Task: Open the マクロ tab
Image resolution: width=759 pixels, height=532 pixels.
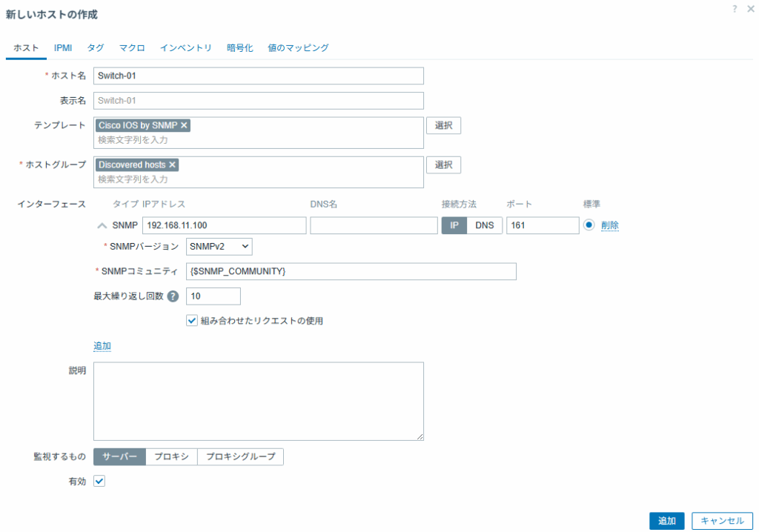Action: point(132,47)
